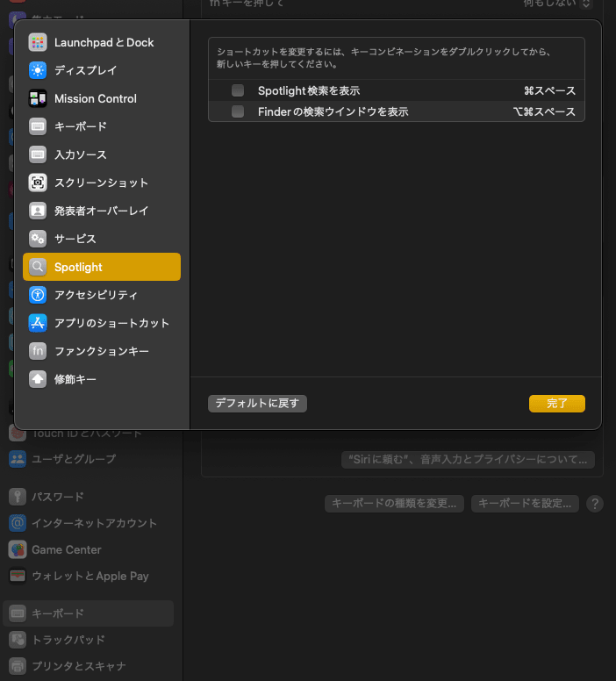616x681 pixels.
Task: Select the Launchpad と Dock icon
Action: (38, 42)
